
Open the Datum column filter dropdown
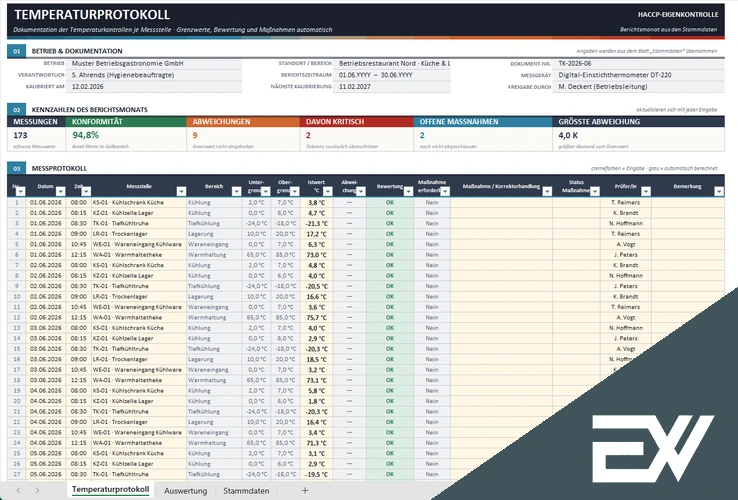coord(60,191)
